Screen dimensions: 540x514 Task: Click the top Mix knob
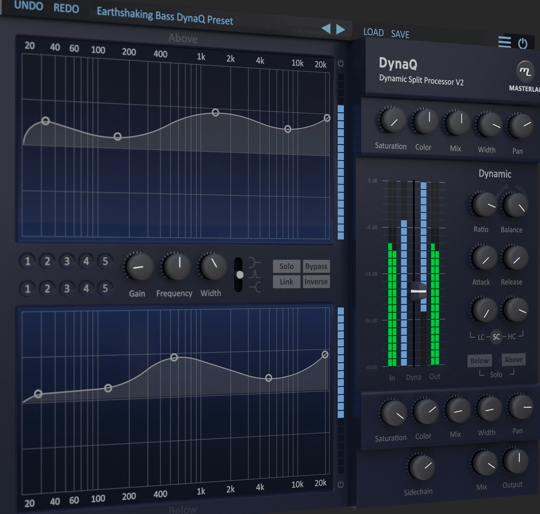457,123
